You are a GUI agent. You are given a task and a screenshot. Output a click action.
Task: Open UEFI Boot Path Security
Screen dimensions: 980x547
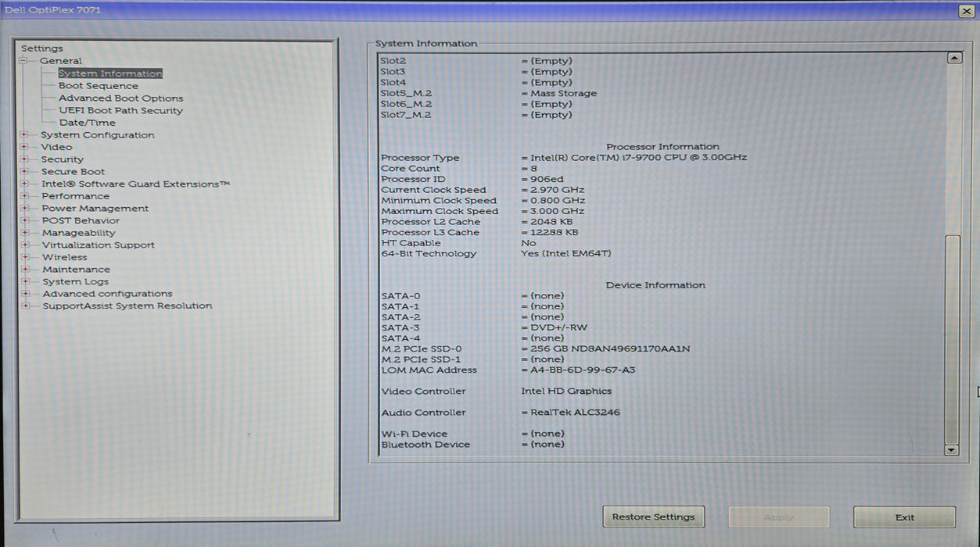click(x=121, y=110)
